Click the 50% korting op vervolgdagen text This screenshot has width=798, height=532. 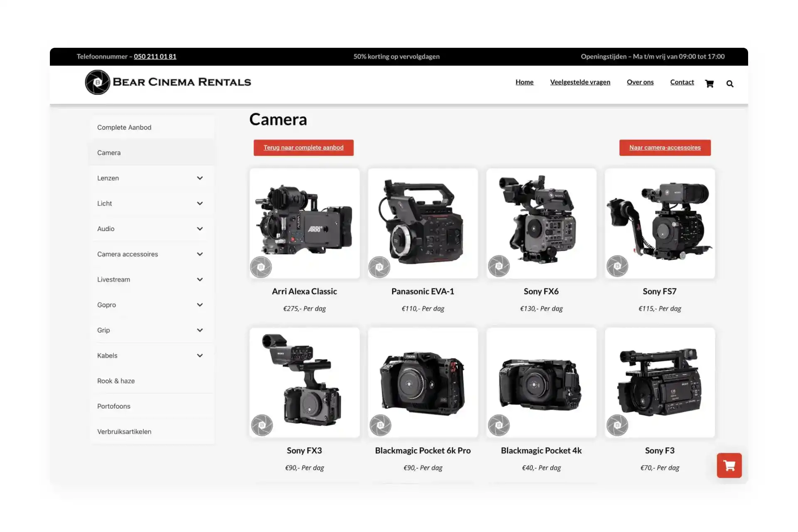point(397,57)
